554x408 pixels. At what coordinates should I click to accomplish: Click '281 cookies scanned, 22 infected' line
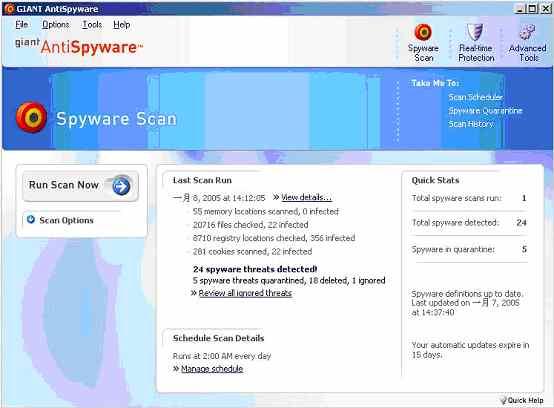click(252, 252)
